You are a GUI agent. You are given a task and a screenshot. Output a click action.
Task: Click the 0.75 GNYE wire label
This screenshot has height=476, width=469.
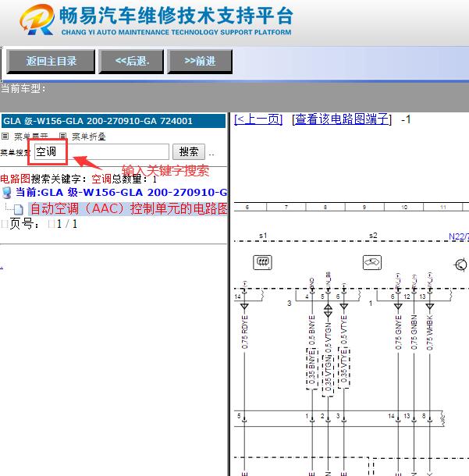click(398, 332)
